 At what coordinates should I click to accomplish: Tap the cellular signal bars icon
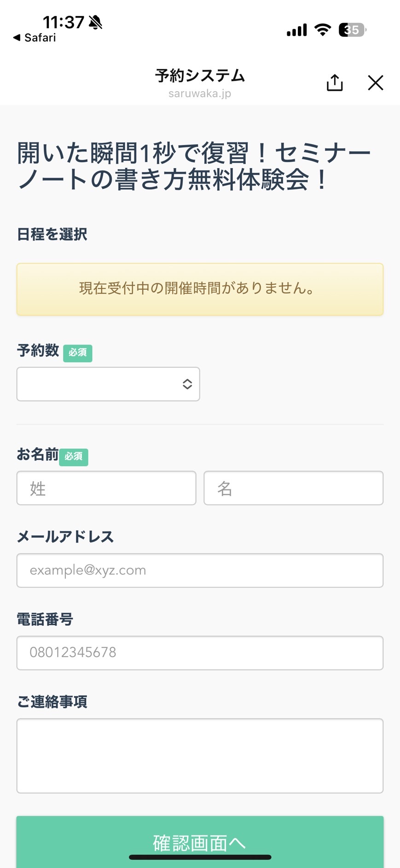coord(296,30)
